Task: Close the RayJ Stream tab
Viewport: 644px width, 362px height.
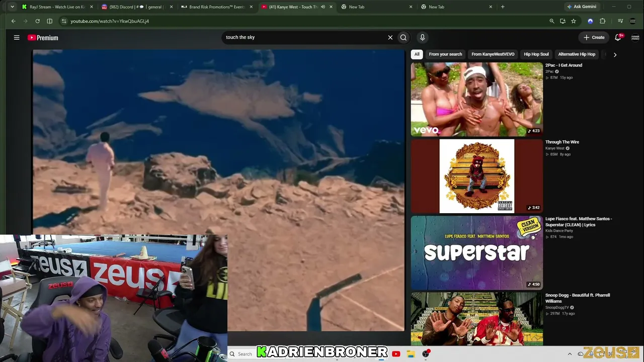Action: coord(92,7)
